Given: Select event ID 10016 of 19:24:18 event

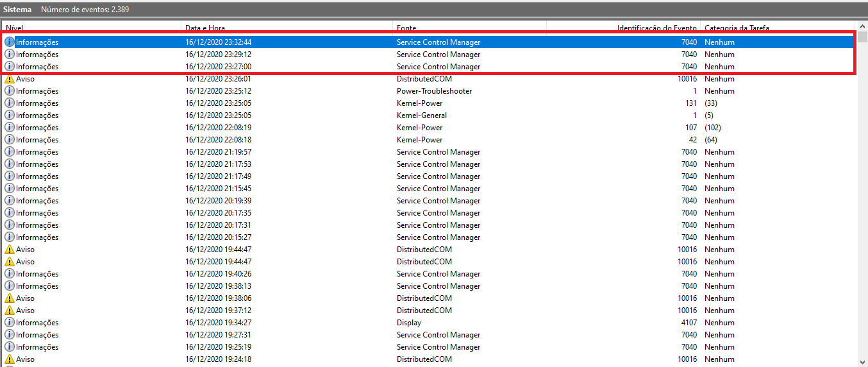Looking at the screenshot, I should point(687,359).
